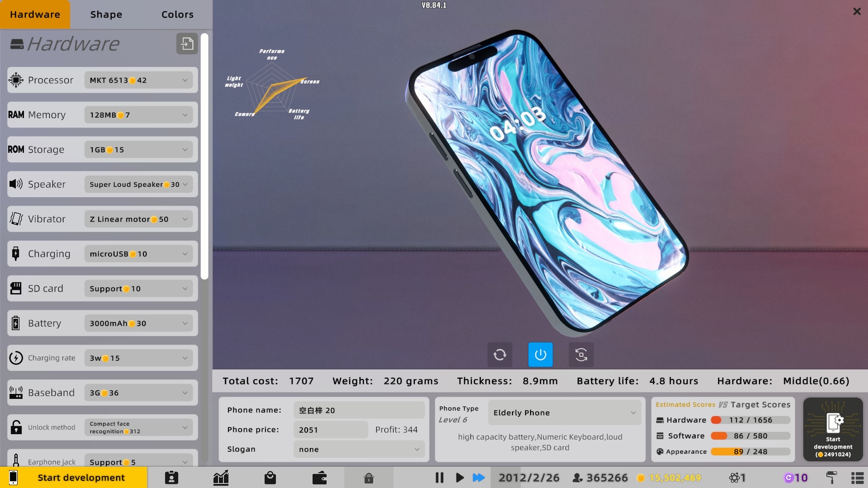Screen dimensions: 868x488
Task: Open the Hardware import/export icon
Action: tap(187, 44)
